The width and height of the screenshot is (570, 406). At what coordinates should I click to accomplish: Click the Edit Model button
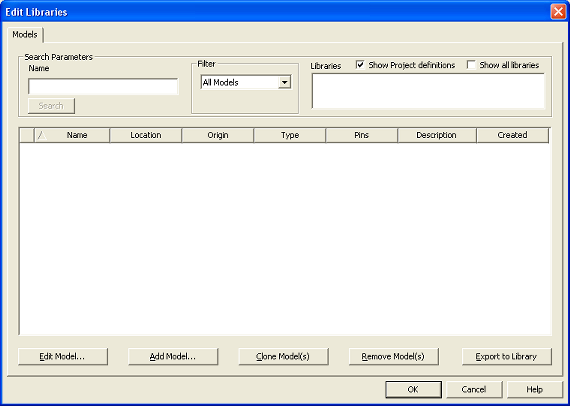click(63, 357)
